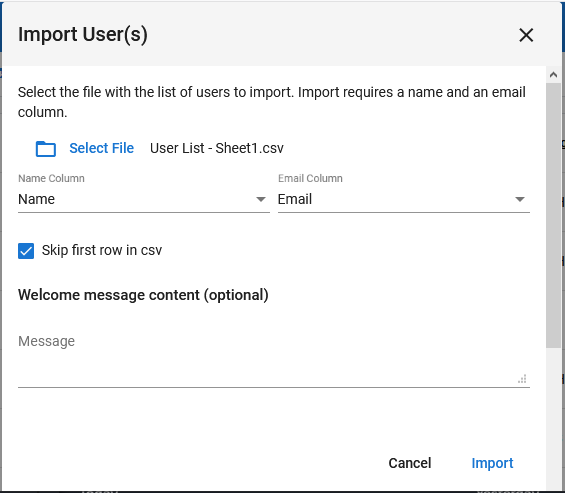Click the folder icon beside Select File

[x=46, y=148]
